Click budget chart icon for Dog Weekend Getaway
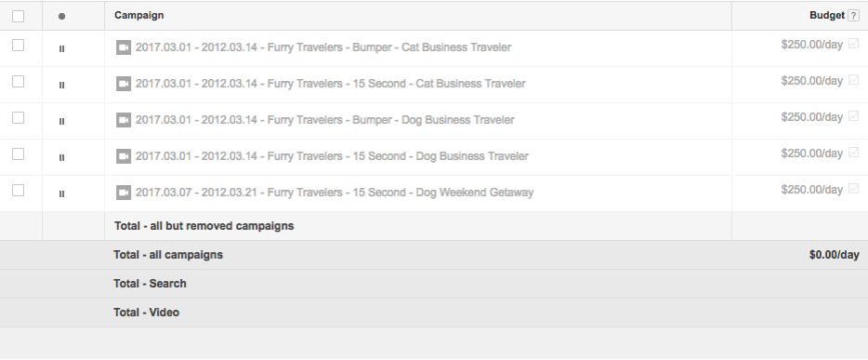Viewport: 868px width, 360px height. 854,189
